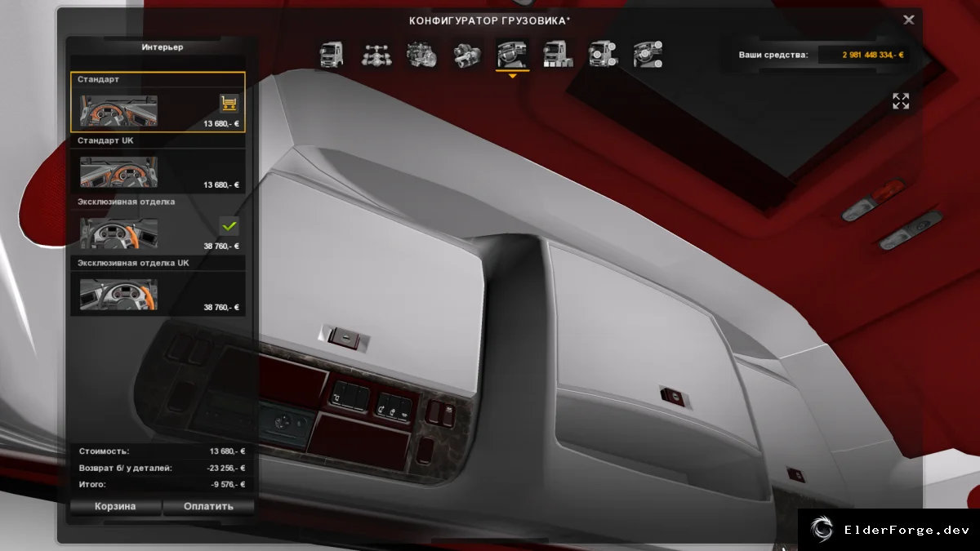This screenshot has width=980, height=551.
Task: Click the Эксклюзивная отделка UK price 38 760 €
Action: pos(221,308)
